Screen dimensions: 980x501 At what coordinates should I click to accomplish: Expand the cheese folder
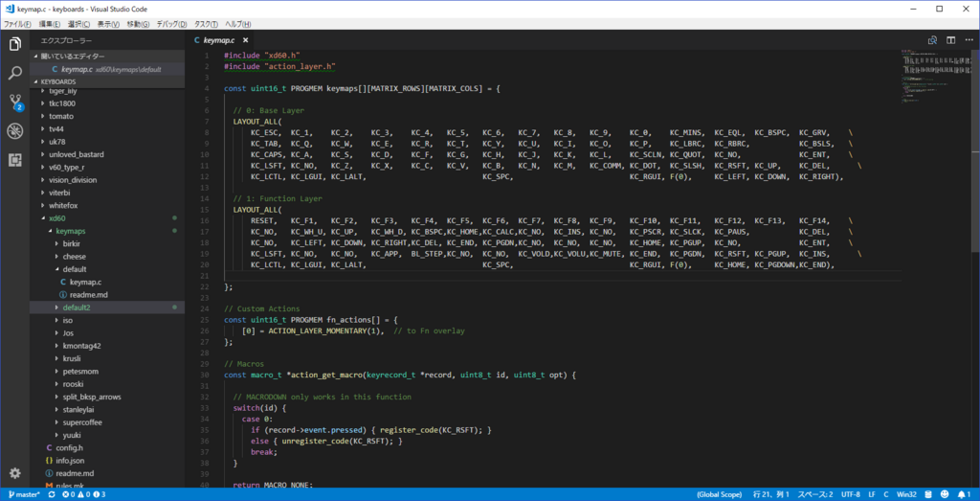click(56, 257)
